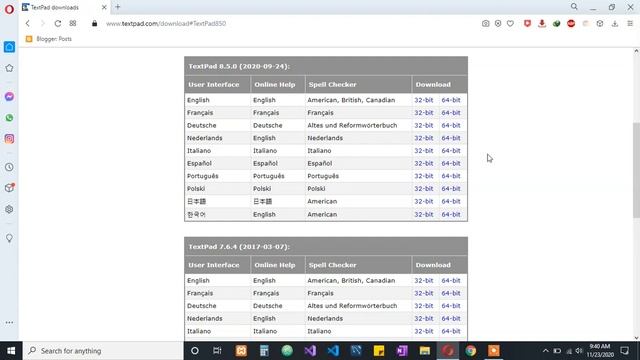Download TextPad 8.5.0 English 32-bit
The image size is (640, 360).
(x=424, y=100)
